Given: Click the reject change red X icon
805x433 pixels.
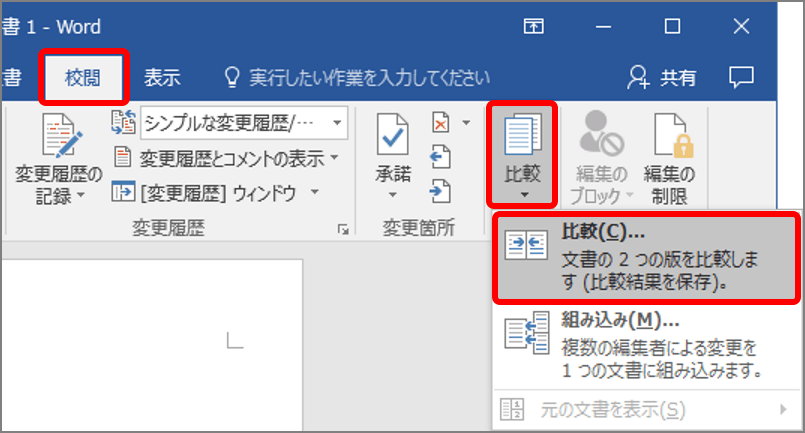Looking at the screenshot, I should tap(440, 123).
